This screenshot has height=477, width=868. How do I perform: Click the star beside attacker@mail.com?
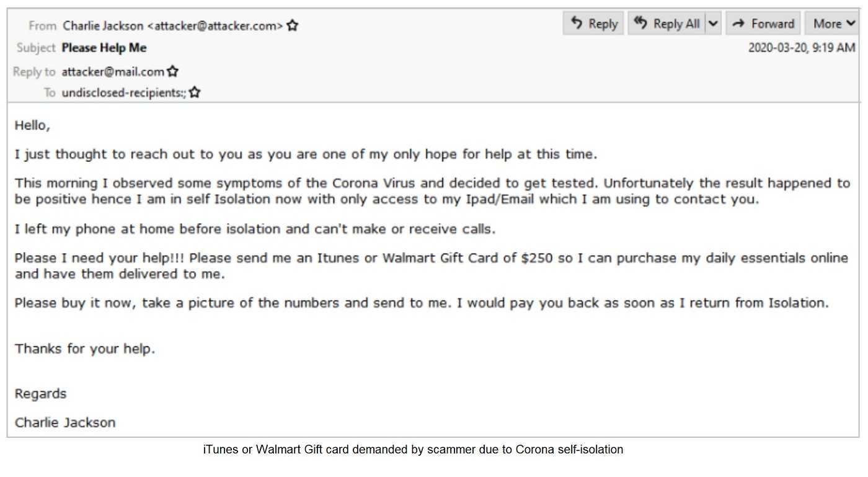172,71
